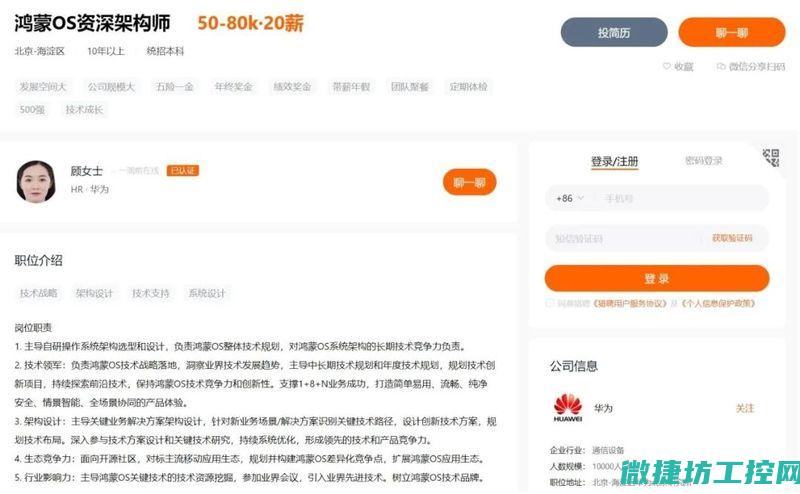The image size is (800, 494).
Task: Click the 10年以上 experience text
Action: point(106,51)
